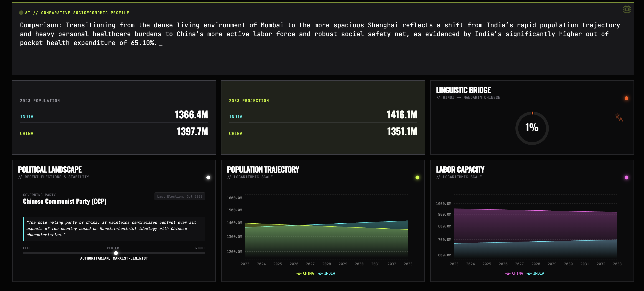Click the Last Election: Oct 2022 badge
644x291 pixels.
(180, 197)
